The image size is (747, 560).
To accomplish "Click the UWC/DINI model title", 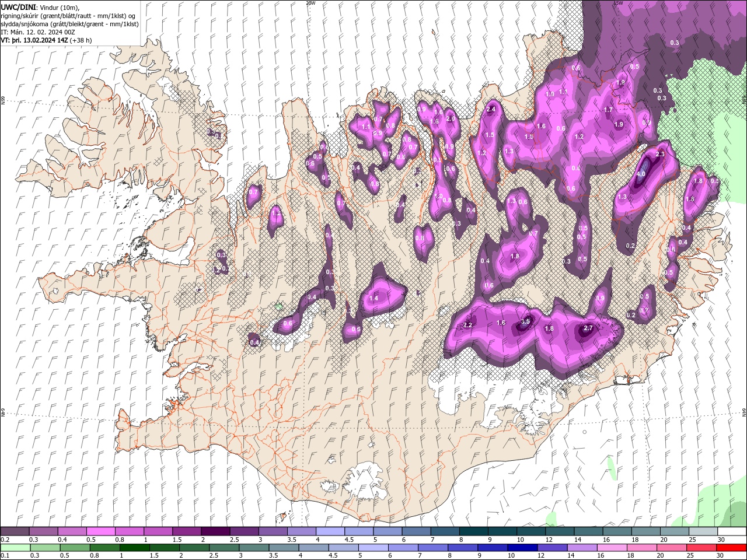I will click(19, 7).
